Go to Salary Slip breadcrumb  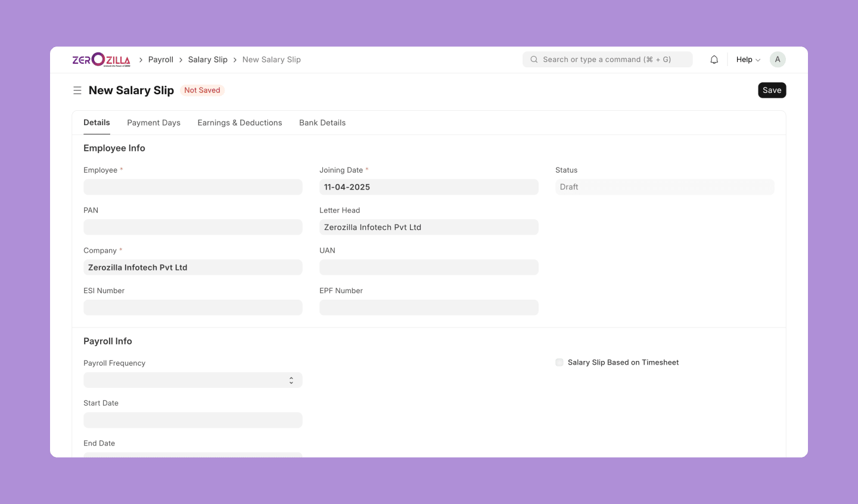[x=207, y=60]
